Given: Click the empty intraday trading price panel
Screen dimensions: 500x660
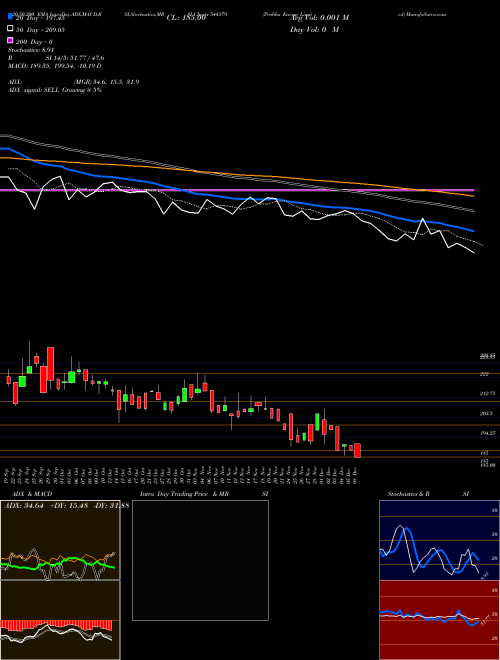Looking at the screenshot, I should pos(200,560).
